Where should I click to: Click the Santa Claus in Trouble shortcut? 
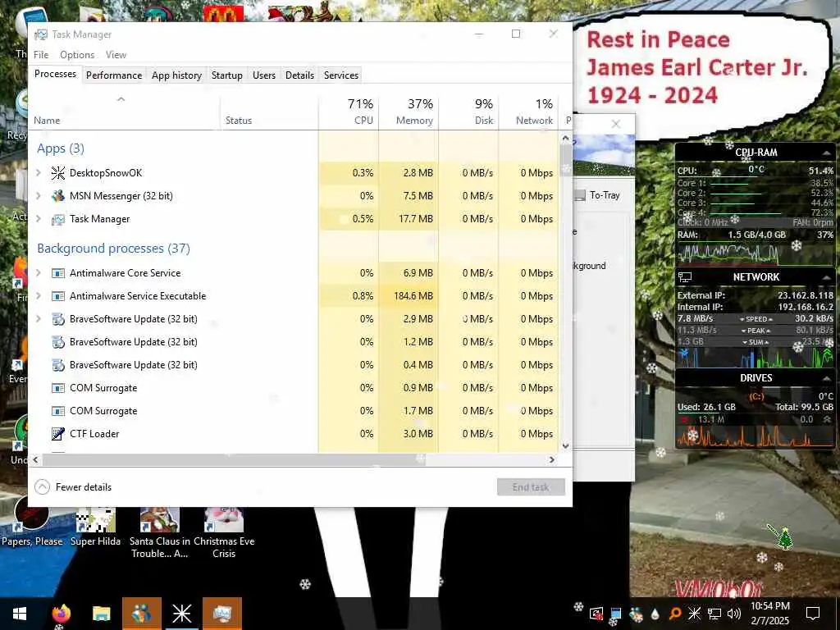160,532
